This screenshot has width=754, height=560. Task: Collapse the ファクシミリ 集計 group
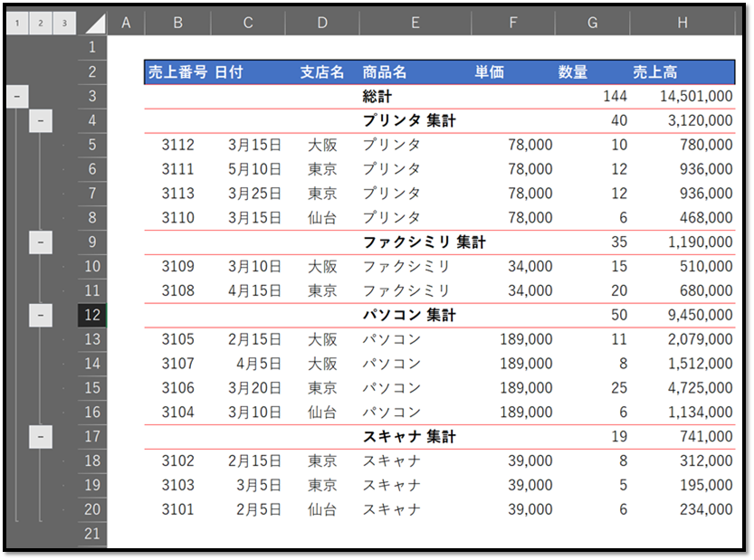(x=39, y=242)
